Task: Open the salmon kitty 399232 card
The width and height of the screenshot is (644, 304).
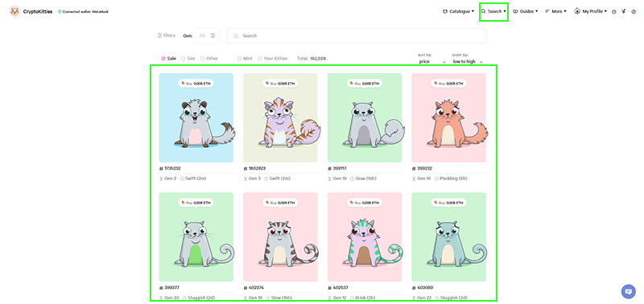Action: [448, 117]
